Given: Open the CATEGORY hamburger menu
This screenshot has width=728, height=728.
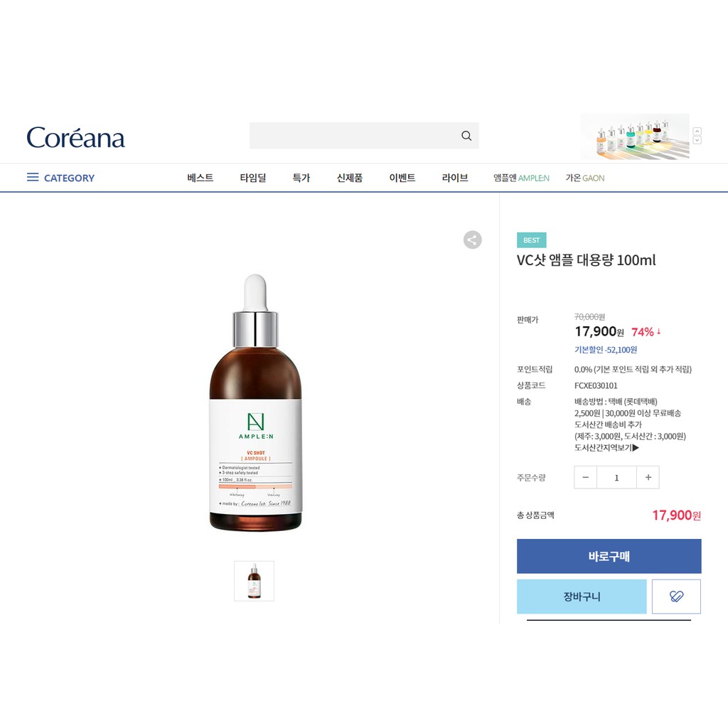Looking at the screenshot, I should click(x=60, y=178).
